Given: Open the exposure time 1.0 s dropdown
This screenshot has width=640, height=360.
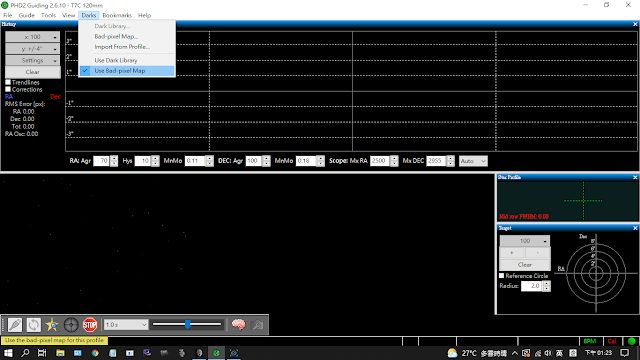Looking at the screenshot, I should 125,325.
